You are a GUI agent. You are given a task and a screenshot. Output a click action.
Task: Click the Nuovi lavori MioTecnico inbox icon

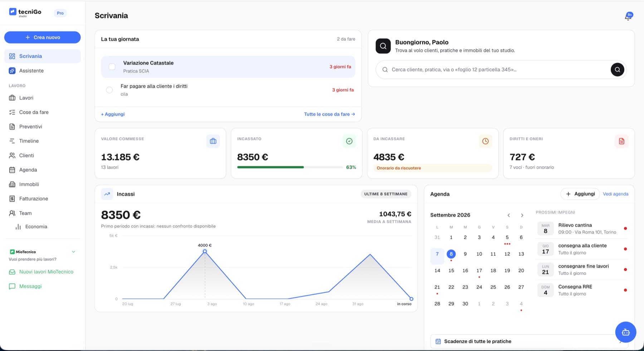pos(12,272)
